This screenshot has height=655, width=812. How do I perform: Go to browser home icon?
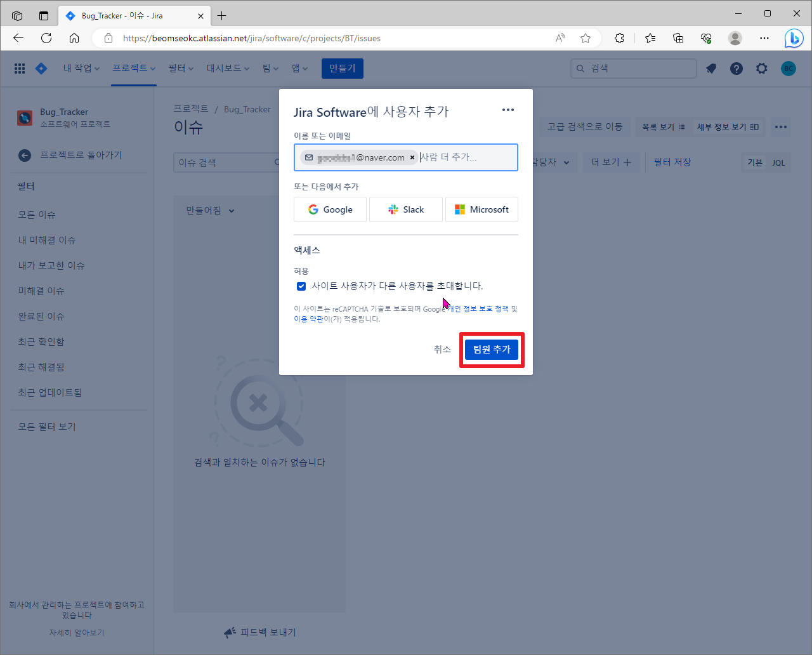74,38
